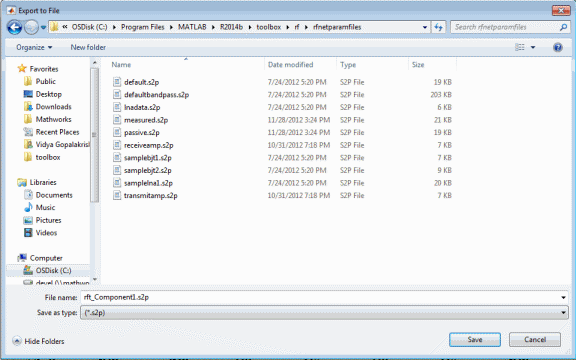
Task: Click the Save button
Action: click(475, 340)
